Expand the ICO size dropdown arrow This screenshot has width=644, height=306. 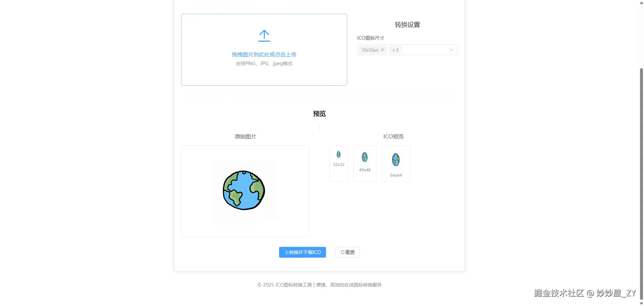pyautogui.click(x=451, y=50)
